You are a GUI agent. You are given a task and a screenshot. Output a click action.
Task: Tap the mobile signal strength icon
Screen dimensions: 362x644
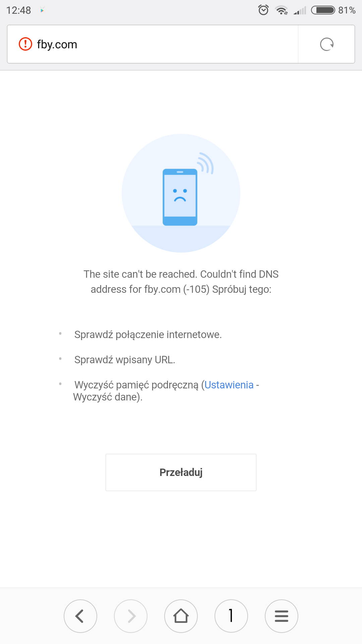tap(300, 11)
